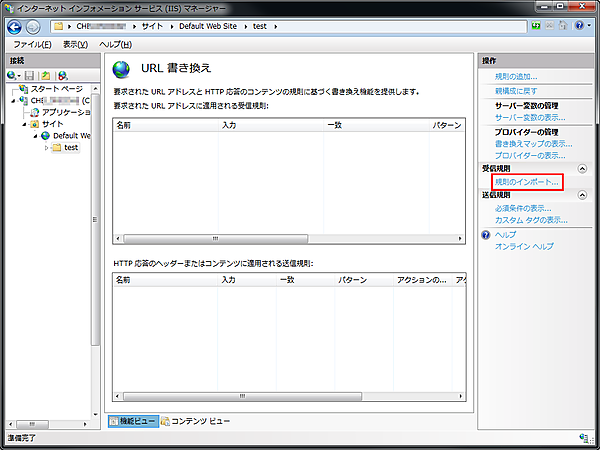
Task: Click the up-folder icon in connections toolbar
Action: (x=46, y=75)
